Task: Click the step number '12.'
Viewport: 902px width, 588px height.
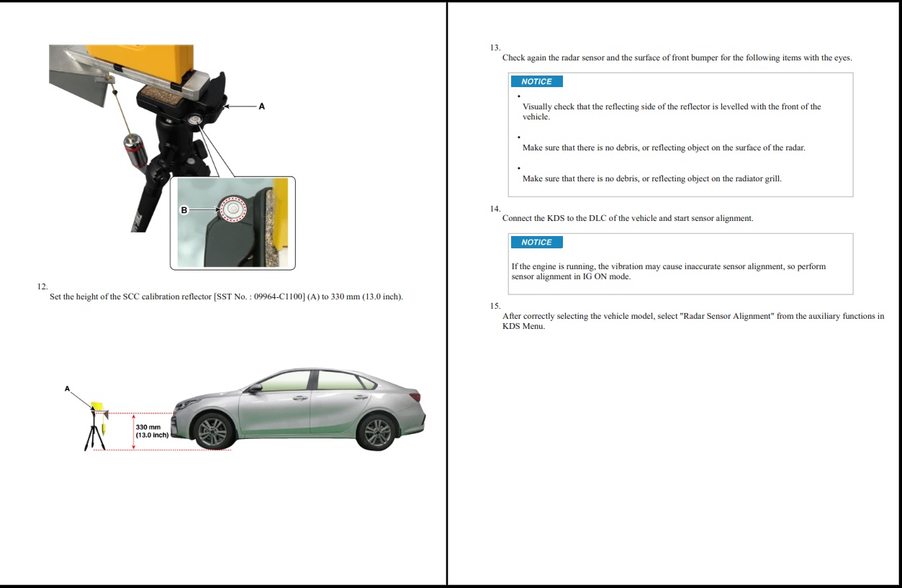Action: click(42, 286)
